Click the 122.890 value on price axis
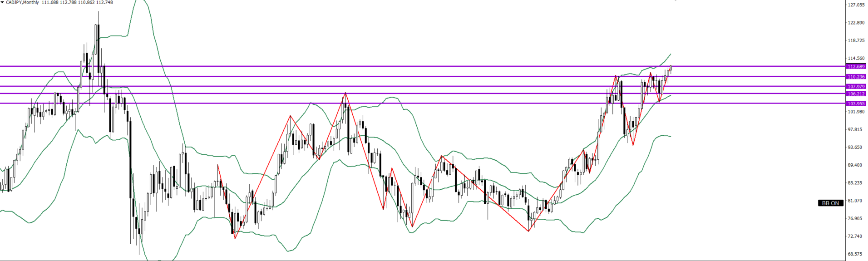Viewport: 868px width, 261px height. [856, 23]
